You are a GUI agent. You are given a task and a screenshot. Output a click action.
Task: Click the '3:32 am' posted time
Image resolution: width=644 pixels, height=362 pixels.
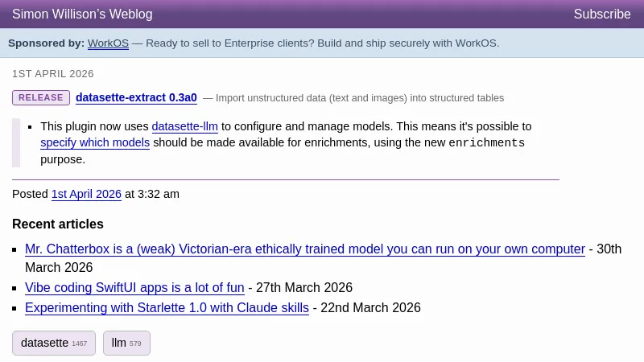point(159,194)
